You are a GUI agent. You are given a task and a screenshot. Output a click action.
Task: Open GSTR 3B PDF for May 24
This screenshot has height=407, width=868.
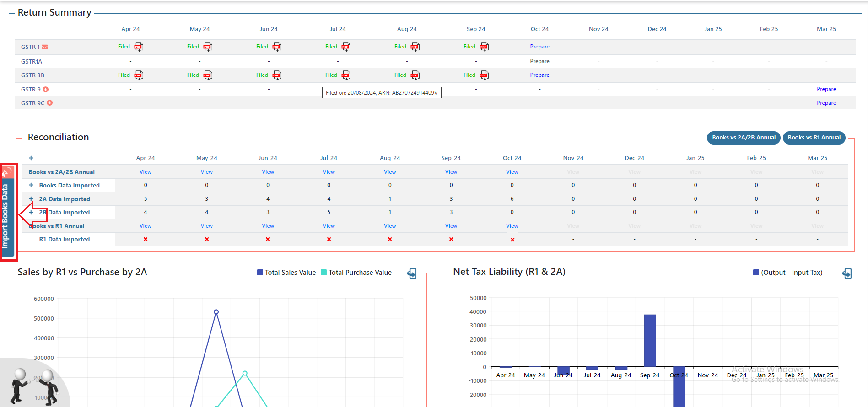click(208, 75)
